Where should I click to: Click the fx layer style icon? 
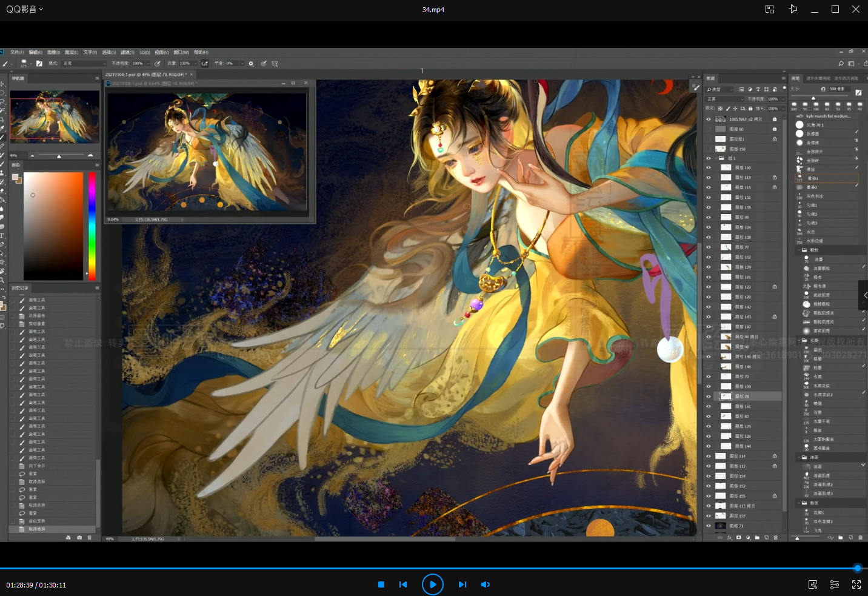(729, 537)
